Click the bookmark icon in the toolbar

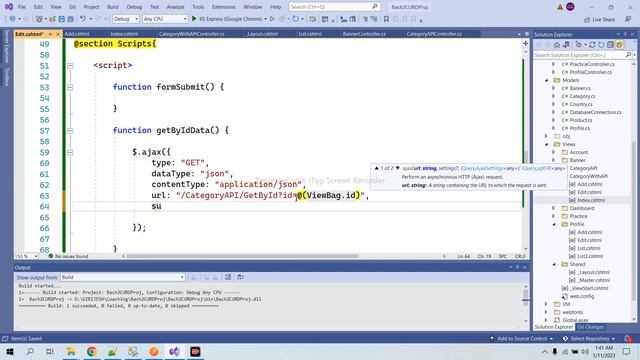(386, 19)
